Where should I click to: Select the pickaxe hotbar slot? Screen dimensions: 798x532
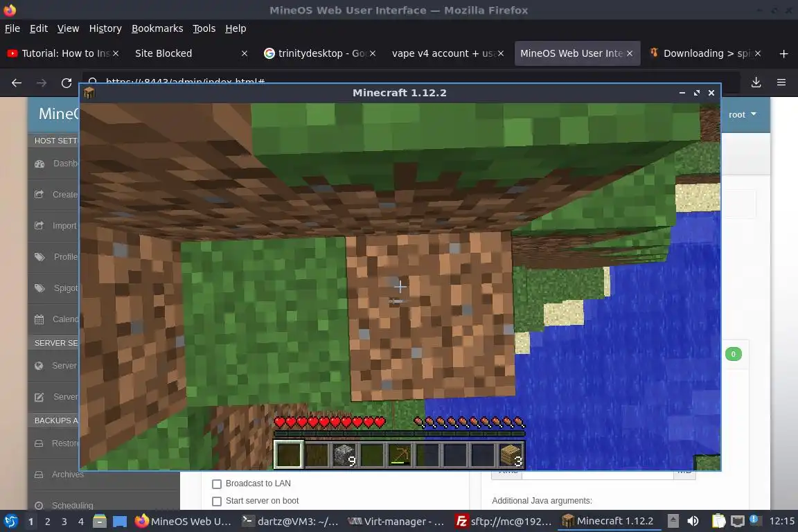[x=400, y=454]
